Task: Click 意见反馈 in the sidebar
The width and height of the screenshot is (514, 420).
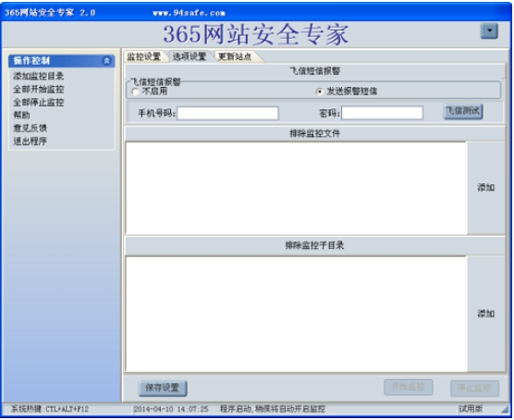Action: 30,129
